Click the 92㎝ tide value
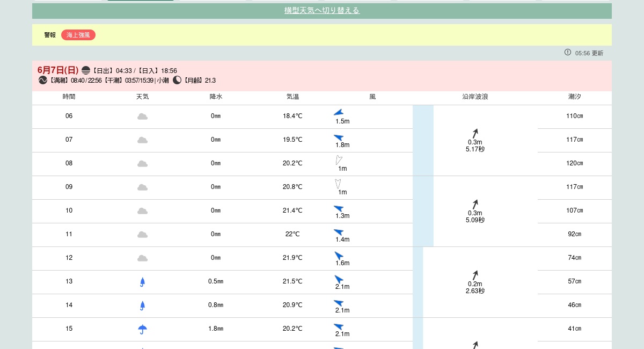 (x=575, y=235)
